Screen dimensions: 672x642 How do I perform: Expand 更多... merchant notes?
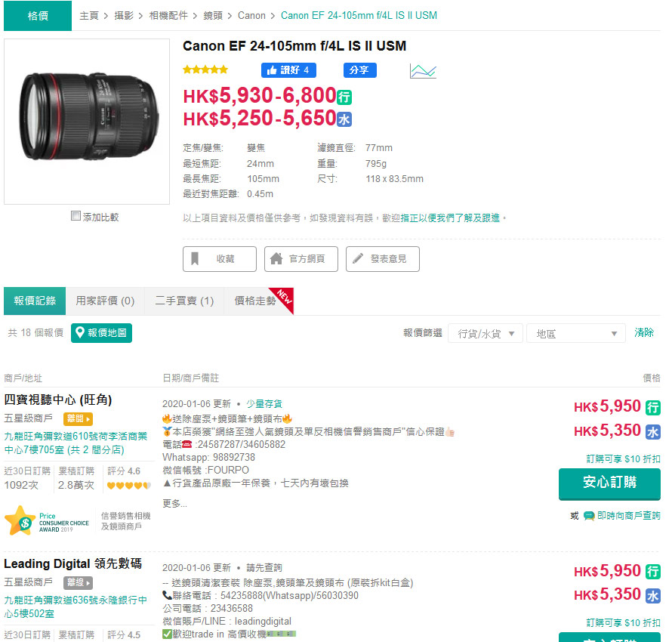tap(174, 504)
